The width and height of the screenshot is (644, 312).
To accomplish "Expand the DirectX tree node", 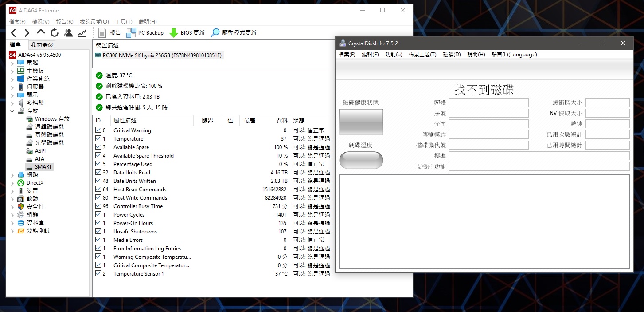I will point(12,183).
